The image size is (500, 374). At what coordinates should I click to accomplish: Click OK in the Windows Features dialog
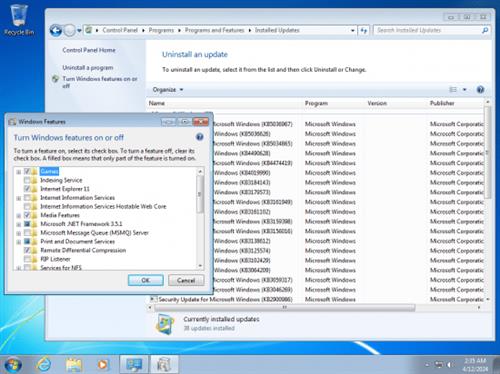coord(146,280)
